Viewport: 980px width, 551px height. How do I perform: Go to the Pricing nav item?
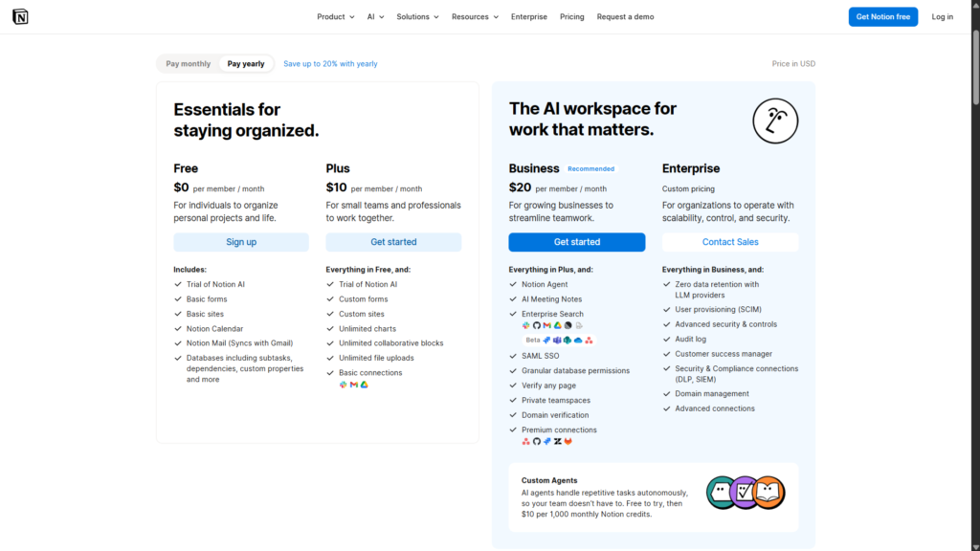click(x=572, y=17)
